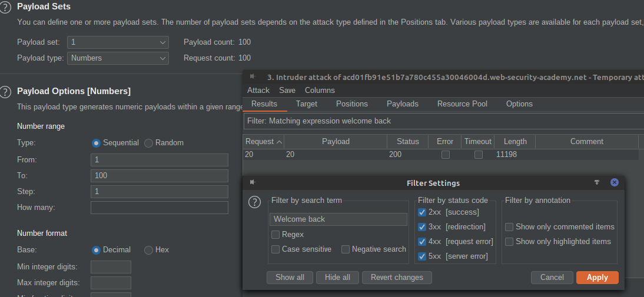The image size is (644, 297).
Task: Enable Show only commented items
Action: coord(509,227)
